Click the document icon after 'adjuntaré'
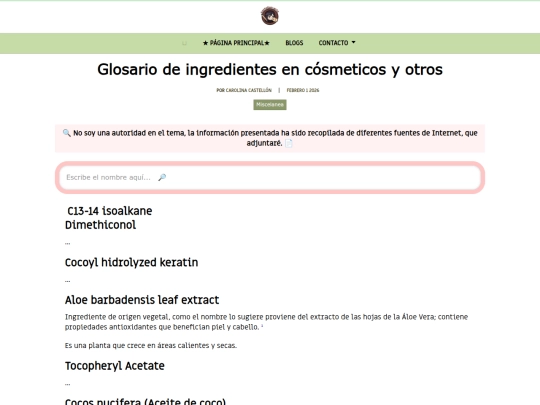 pyautogui.click(x=289, y=143)
